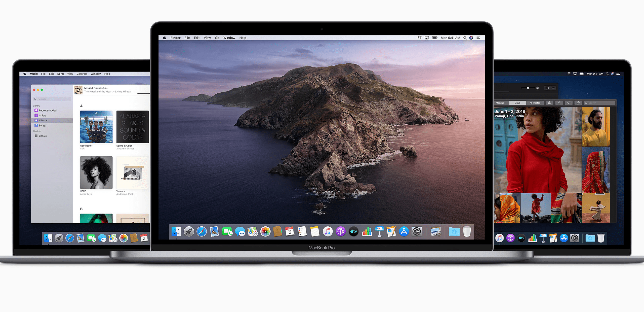Screen dimensions: 644x312
Task: Click the rotate photo icon in Photos toolbar
Action: click(x=578, y=103)
